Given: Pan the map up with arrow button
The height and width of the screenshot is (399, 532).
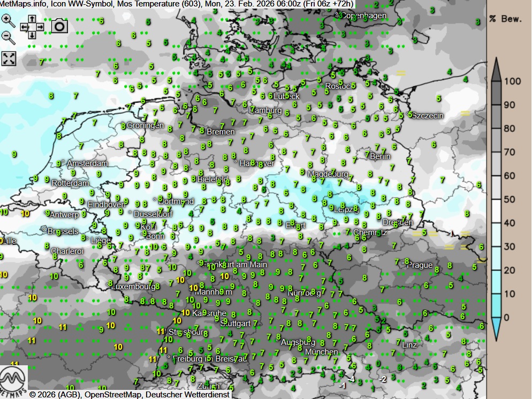Looking at the screenshot, I should coord(32,19).
